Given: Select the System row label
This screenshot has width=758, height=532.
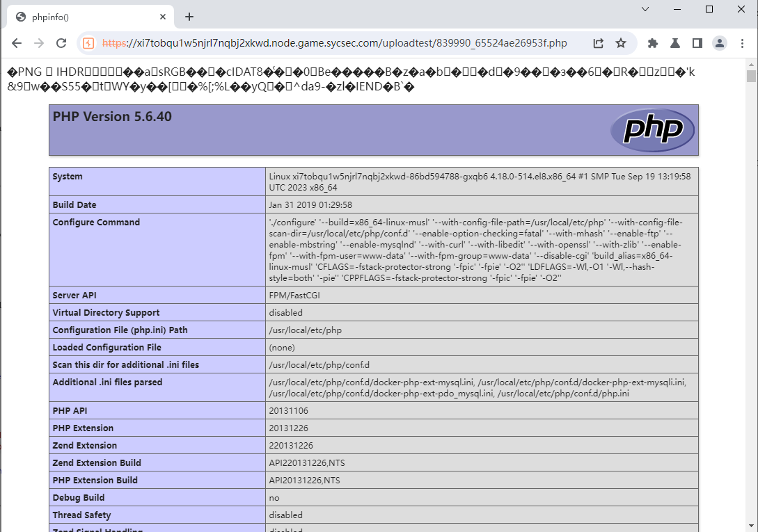Looking at the screenshot, I should [68, 177].
